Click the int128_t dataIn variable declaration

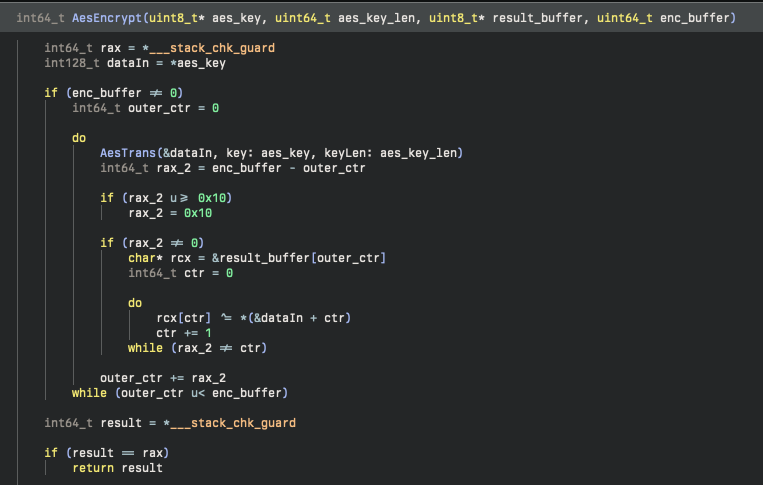135,63
